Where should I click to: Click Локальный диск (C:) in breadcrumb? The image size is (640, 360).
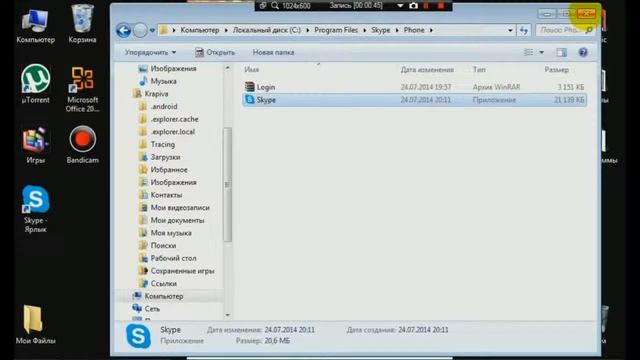point(267,30)
